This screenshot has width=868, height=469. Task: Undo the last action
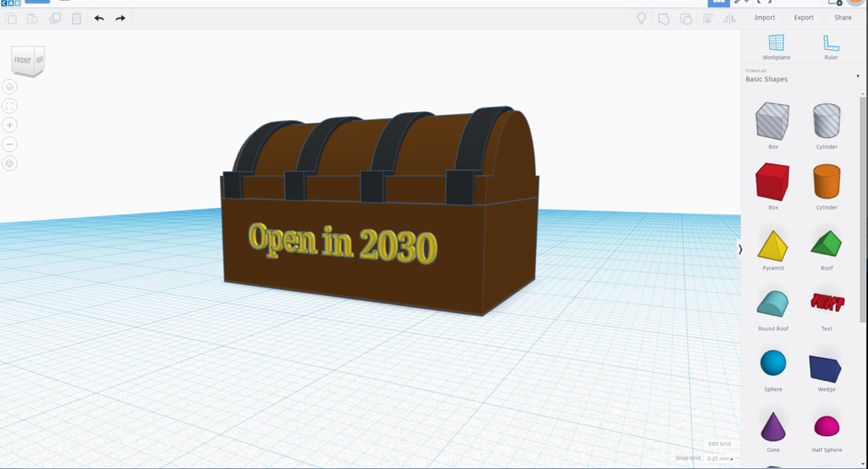point(99,19)
